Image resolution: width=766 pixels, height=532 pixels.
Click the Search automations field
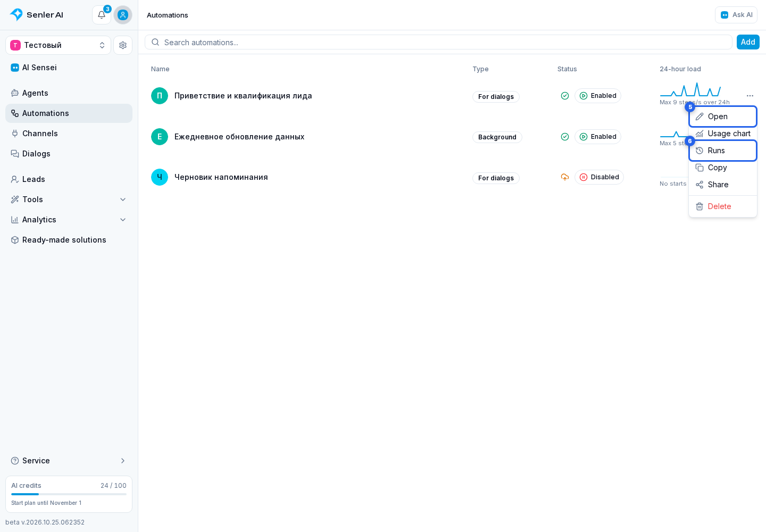click(x=438, y=43)
